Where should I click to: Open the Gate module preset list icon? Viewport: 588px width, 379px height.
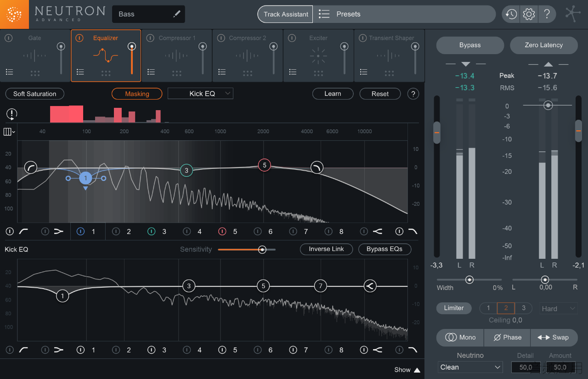pyautogui.click(x=9, y=72)
